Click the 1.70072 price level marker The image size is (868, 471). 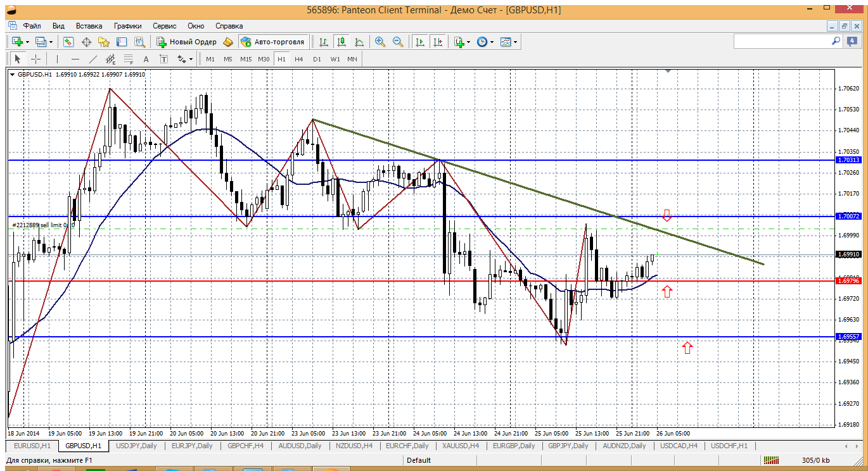(848, 217)
